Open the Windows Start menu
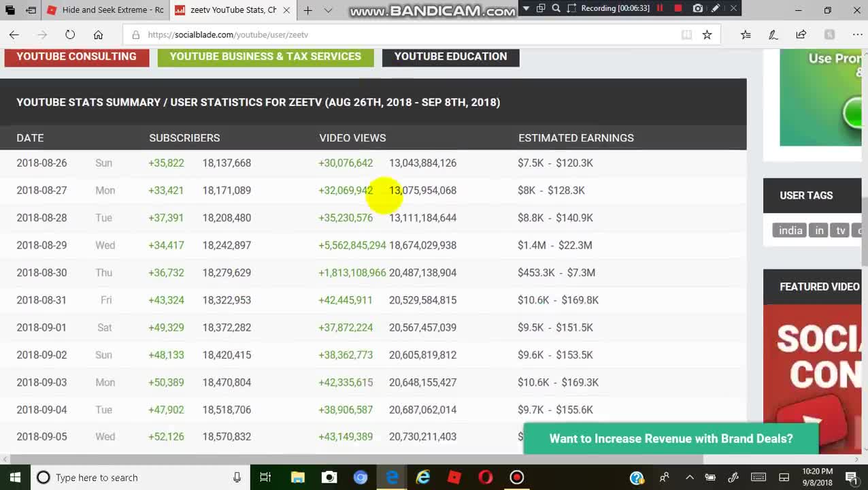868x490 pixels. click(x=15, y=477)
